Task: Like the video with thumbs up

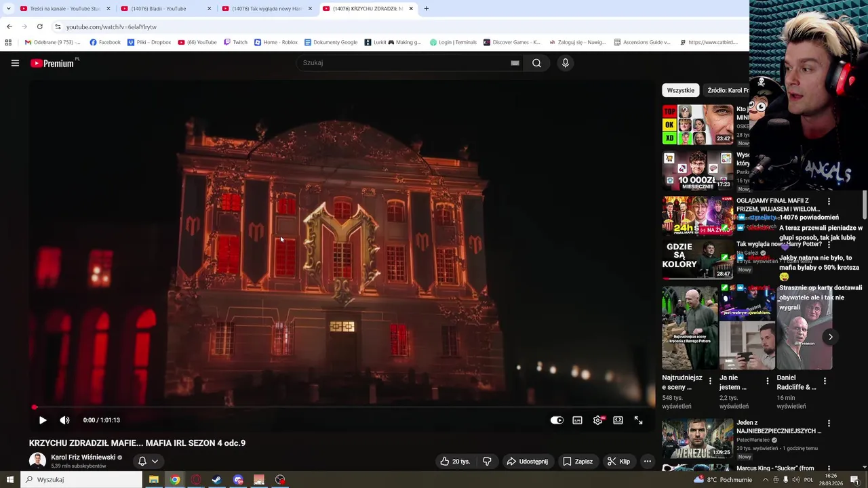Action: pos(455,462)
